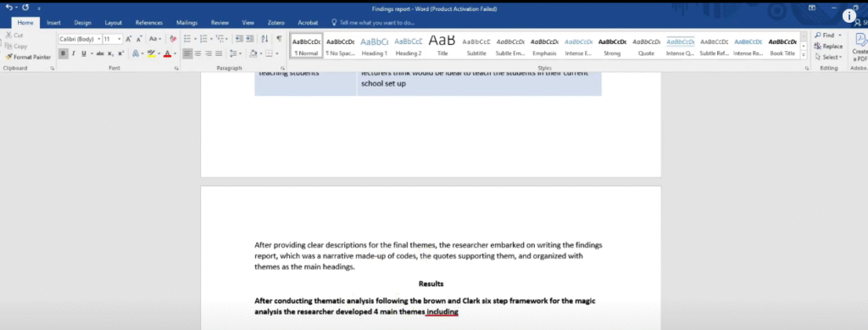
Task: Click Create a PDF Acrobat icon
Action: tap(861, 48)
